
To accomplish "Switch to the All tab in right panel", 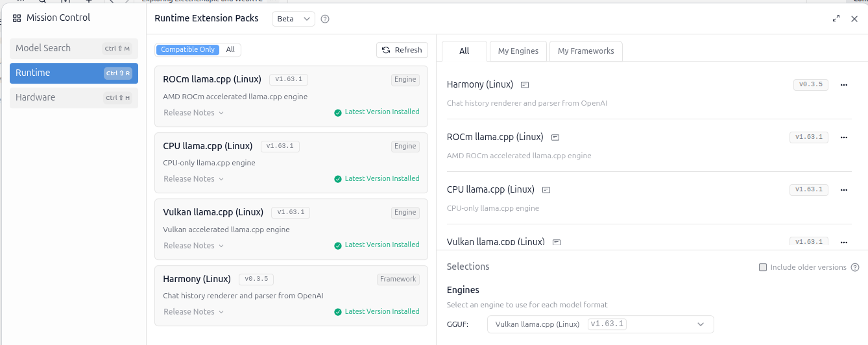I will 464,51.
